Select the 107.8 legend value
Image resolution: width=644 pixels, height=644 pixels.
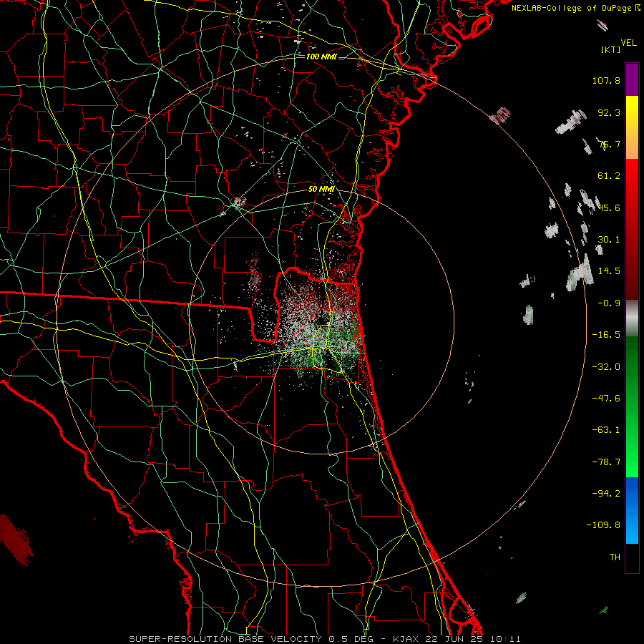[606, 80]
